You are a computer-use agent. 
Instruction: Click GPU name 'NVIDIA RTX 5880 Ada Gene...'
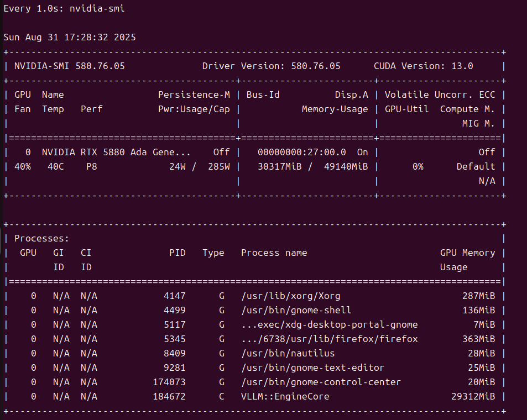(x=116, y=152)
